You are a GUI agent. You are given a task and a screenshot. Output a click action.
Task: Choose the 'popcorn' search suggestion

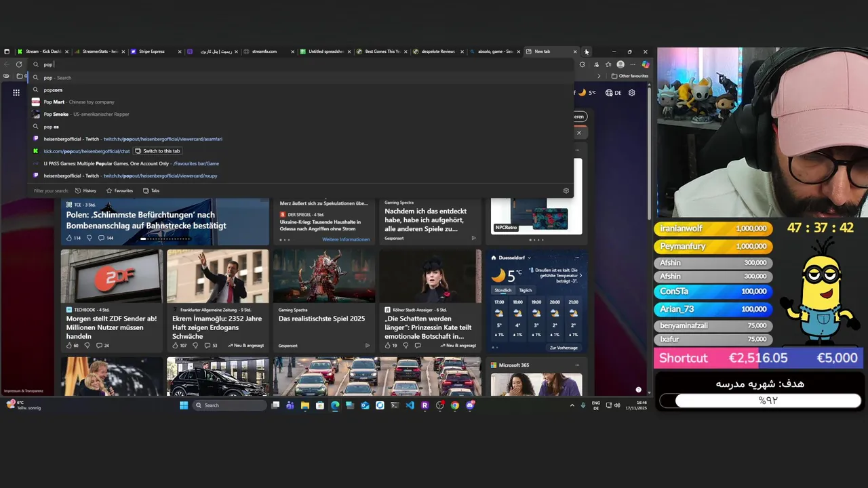point(302,89)
